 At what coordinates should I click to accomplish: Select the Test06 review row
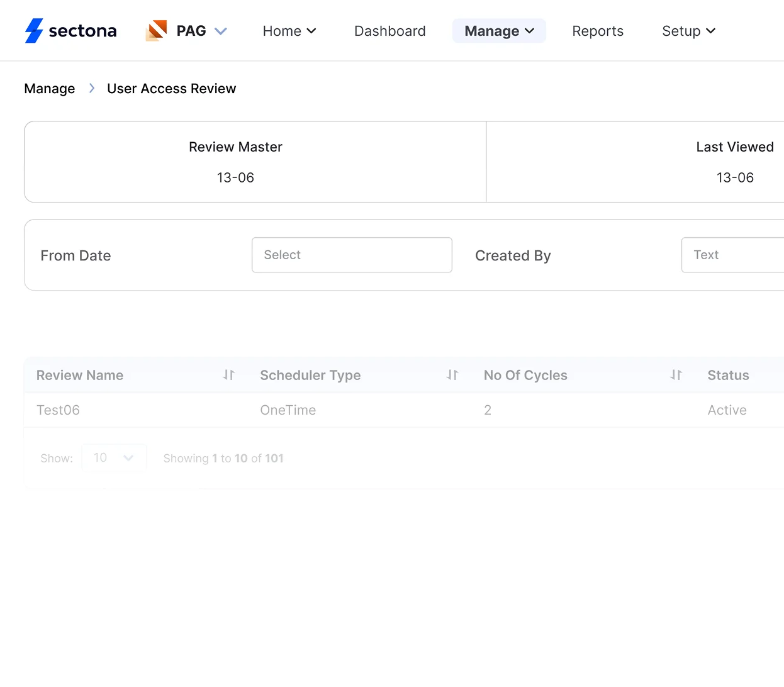coord(58,410)
